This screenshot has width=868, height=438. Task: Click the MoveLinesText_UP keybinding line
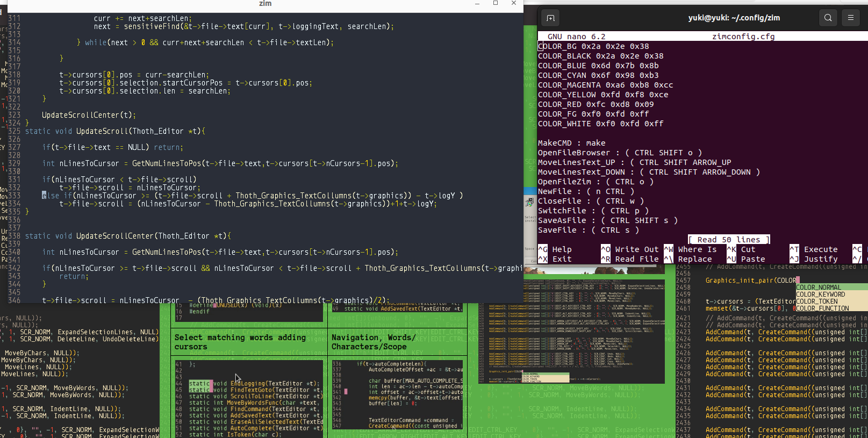(x=635, y=162)
